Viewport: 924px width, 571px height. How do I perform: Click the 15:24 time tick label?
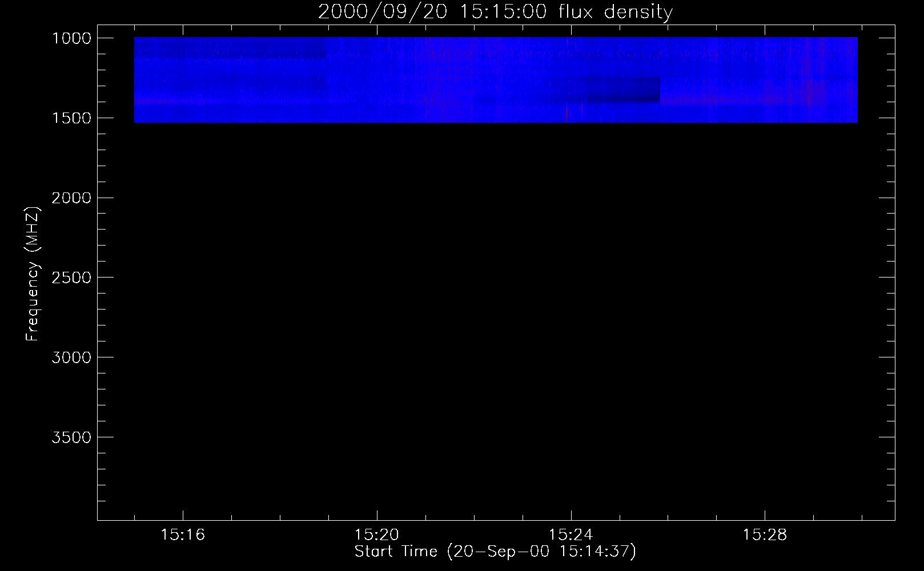point(571,535)
